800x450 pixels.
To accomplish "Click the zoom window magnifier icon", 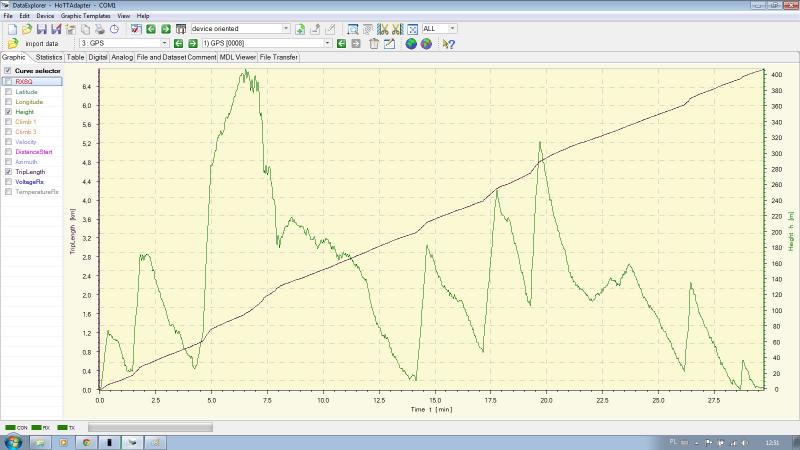I will (x=353, y=29).
